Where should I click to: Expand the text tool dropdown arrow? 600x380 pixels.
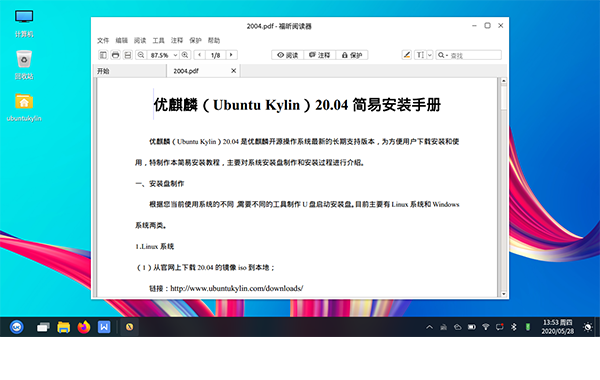430,55
